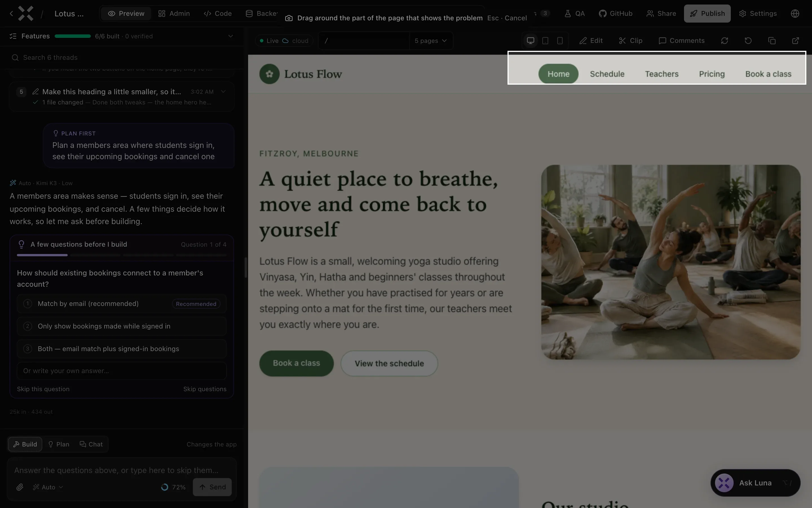Click the Live cloud status badge
Screen dimensions: 812x508
point(284,41)
